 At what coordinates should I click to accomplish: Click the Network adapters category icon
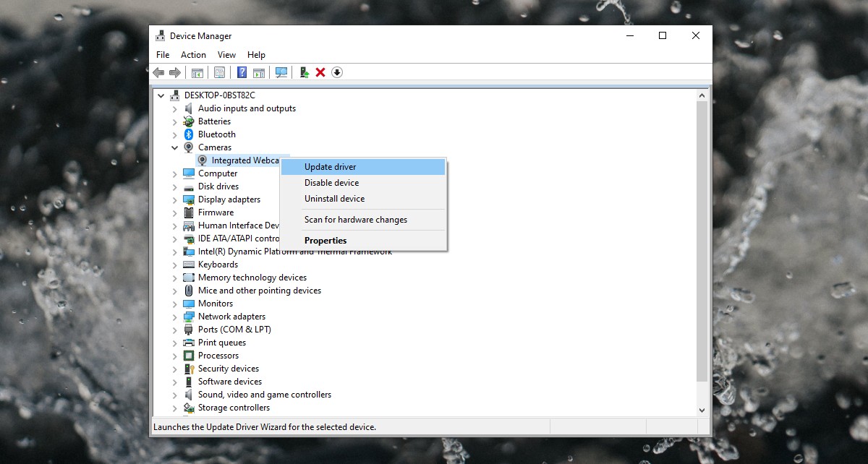point(189,317)
